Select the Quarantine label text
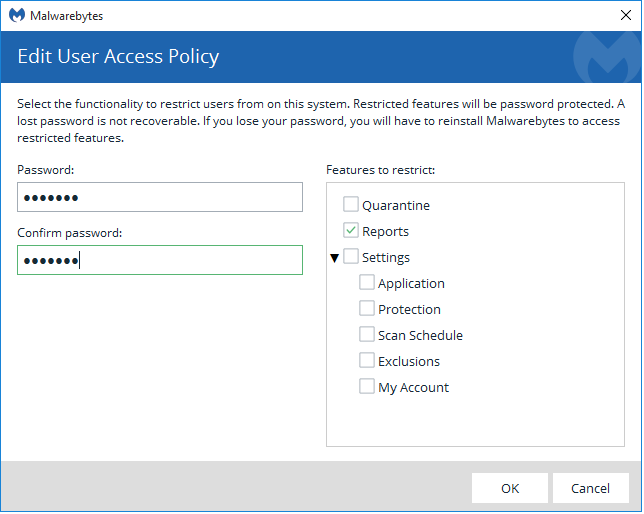Viewport: 644px width, 514px height. (x=396, y=205)
